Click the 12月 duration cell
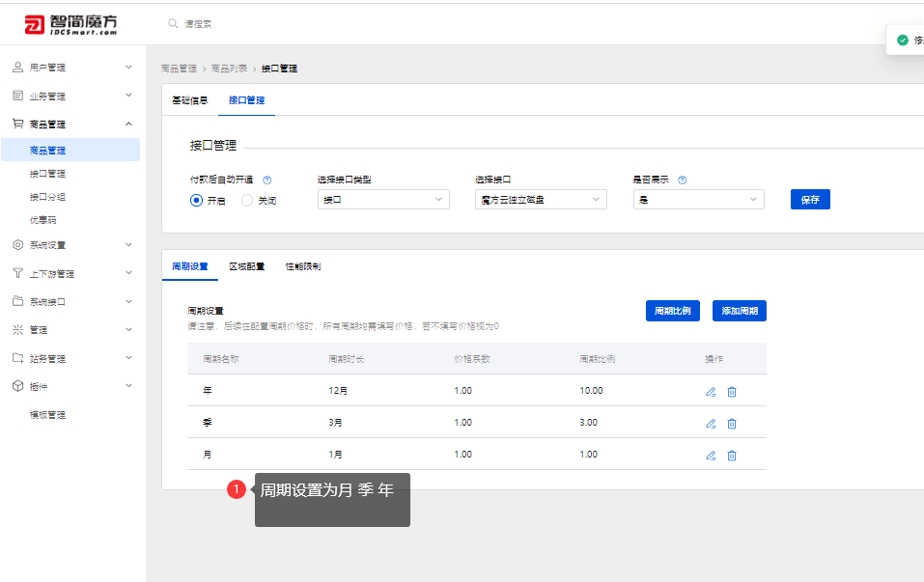This screenshot has height=582, width=924. (x=338, y=391)
